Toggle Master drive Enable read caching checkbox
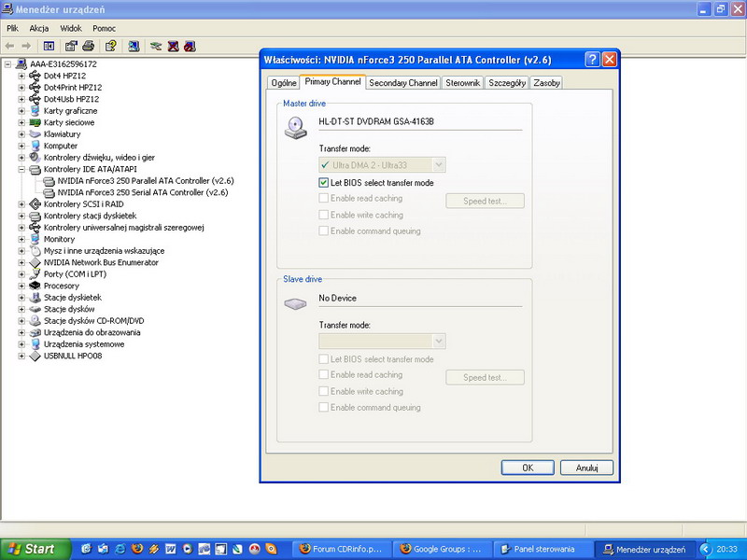Image resolution: width=747 pixels, height=560 pixels. click(x=323, y=198)
